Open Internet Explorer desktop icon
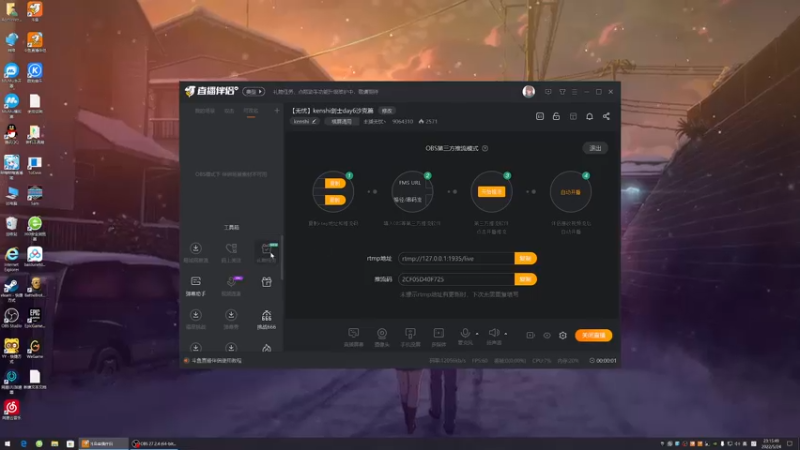The height and width of the screenshot is (450, 800). (11, 259)
